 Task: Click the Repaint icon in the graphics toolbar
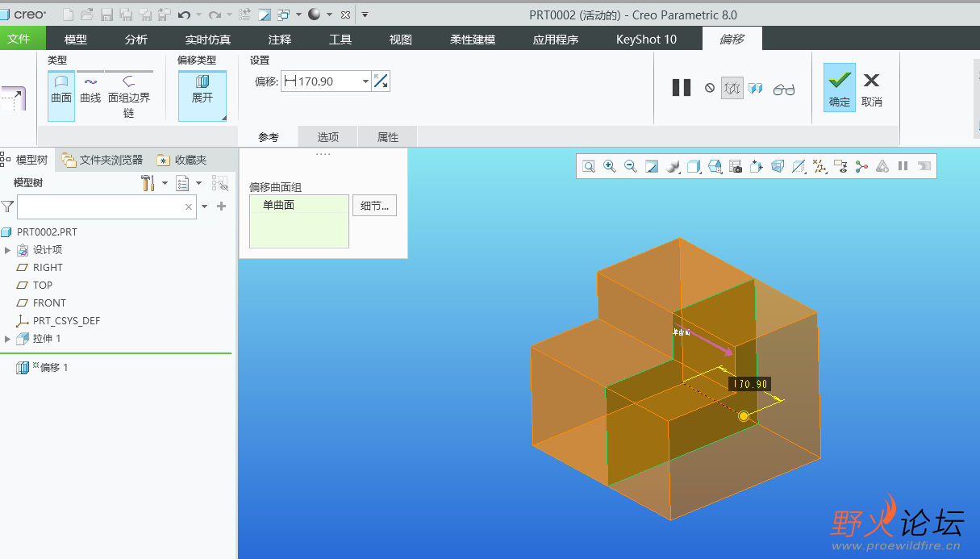tap(652, 166)
